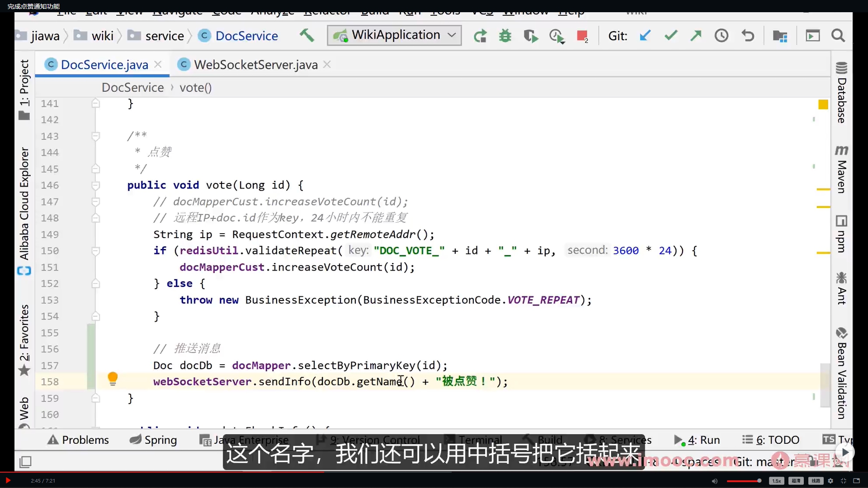Open WikiApplication run configuration dropdown
Viewport: 868px width, 488px height.
tap(394, 35)
